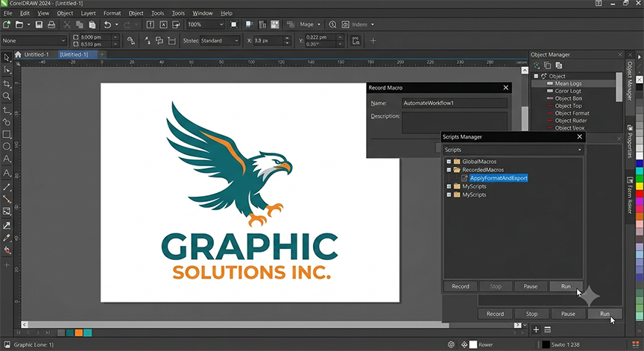644x351 pixels.
Task: Click Stop in the docker behind Scripts Manager
Action: 531,314
